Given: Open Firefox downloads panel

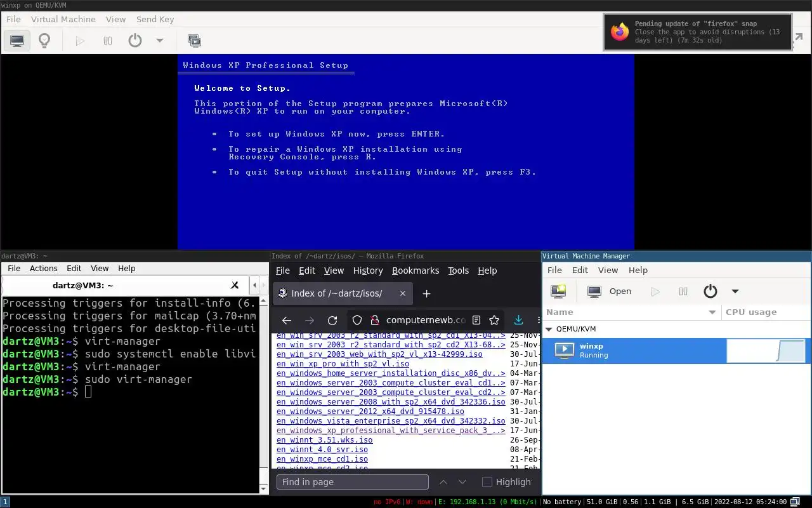Looking at the screenshot, I should pyautogui.click(x=518, y=321).
